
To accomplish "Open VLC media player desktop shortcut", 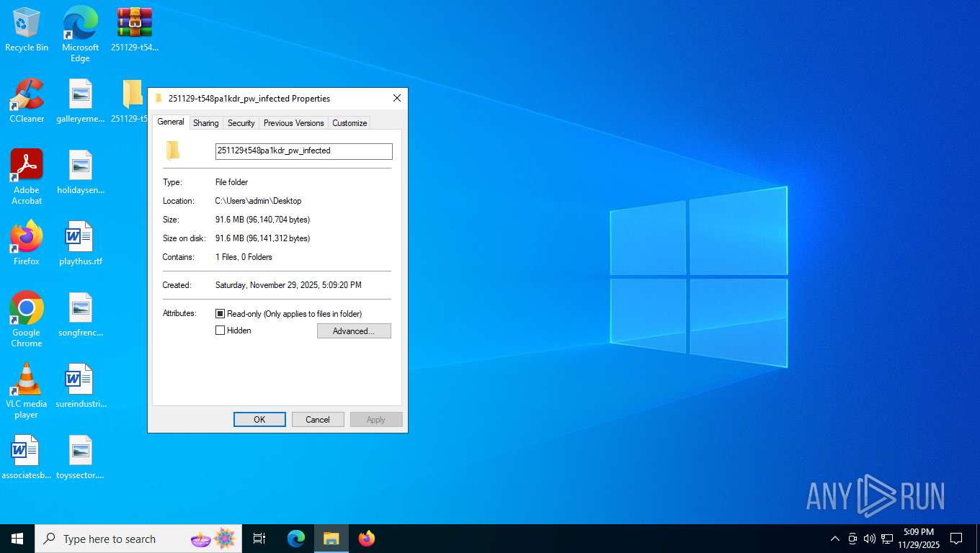I will coord(27,391).
